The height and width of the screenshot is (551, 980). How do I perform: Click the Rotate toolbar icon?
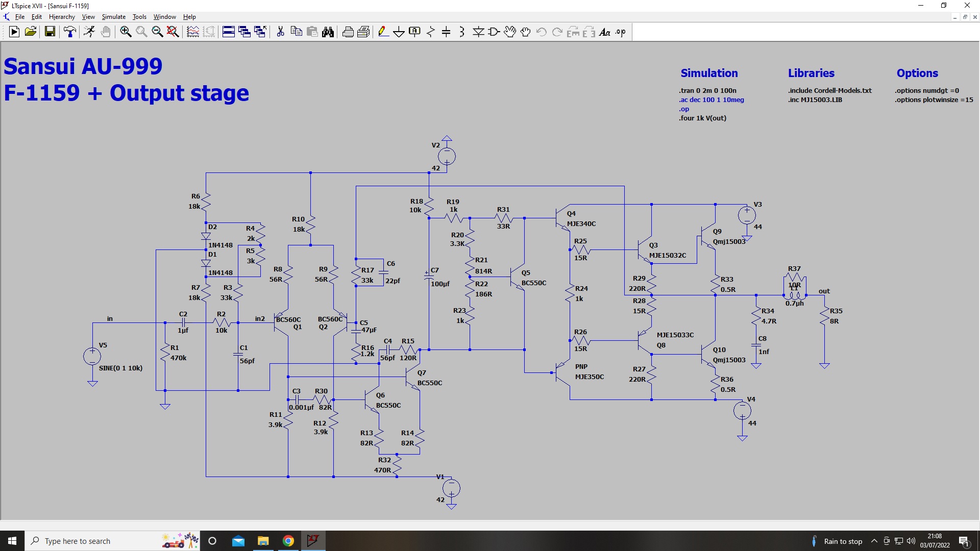(x=573, y=32)
